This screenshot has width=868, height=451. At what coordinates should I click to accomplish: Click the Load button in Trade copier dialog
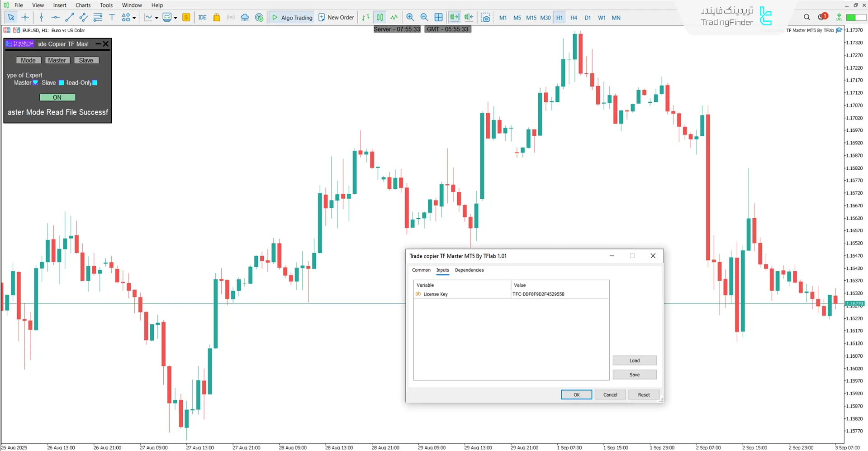634,360
